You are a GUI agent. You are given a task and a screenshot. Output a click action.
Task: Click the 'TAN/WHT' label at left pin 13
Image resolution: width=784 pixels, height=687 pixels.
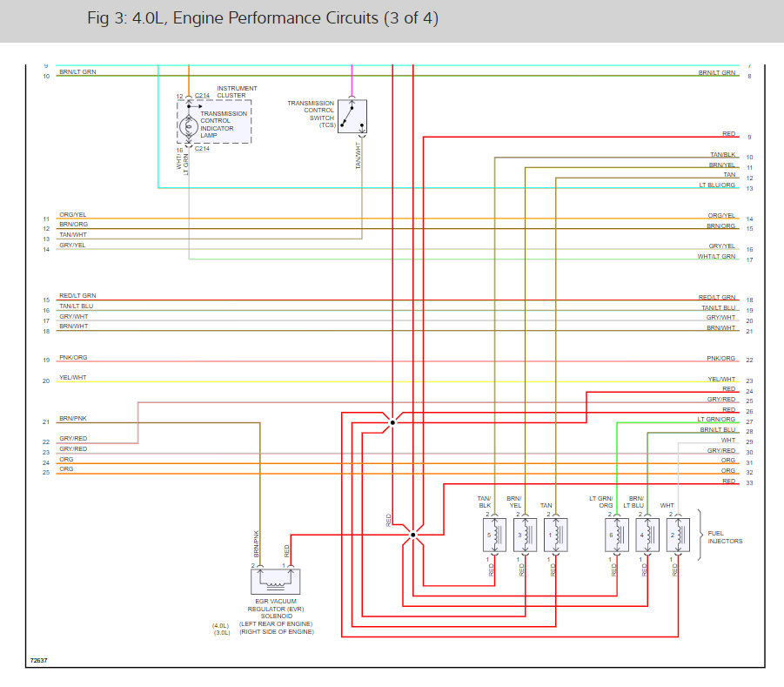[x=73, y=235]
